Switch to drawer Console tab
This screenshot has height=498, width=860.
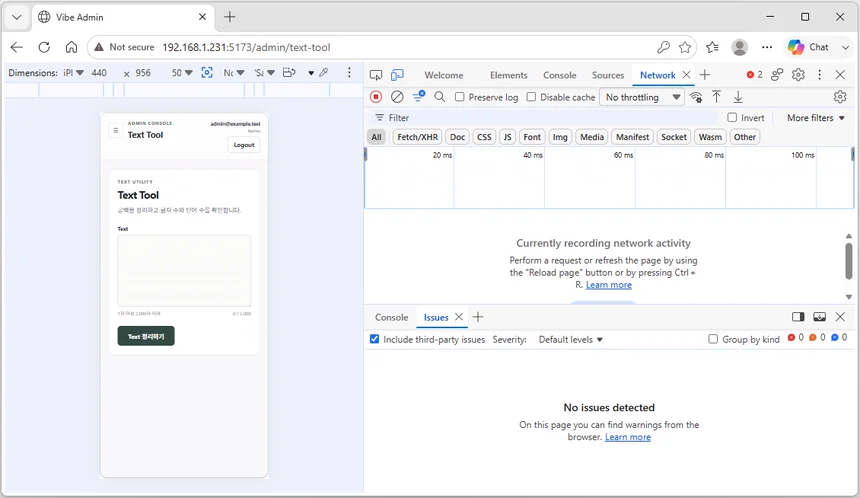pyautogui.click(x=391, y=317)
